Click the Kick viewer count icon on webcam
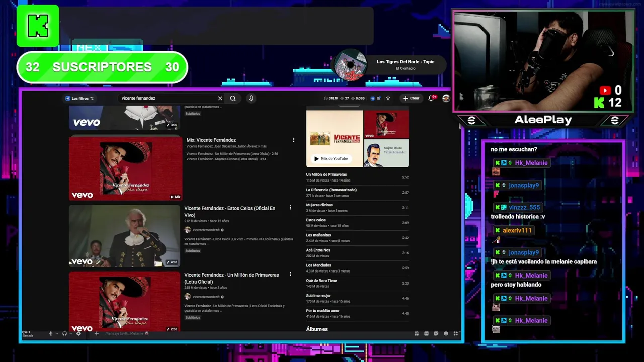 coord(599,103)
